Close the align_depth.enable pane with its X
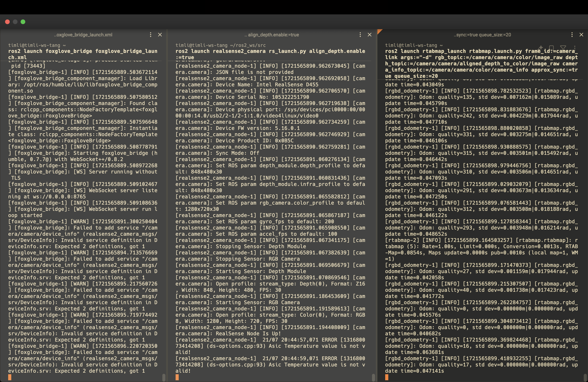This screenshot has height=382, width=588. click(370, 35)
